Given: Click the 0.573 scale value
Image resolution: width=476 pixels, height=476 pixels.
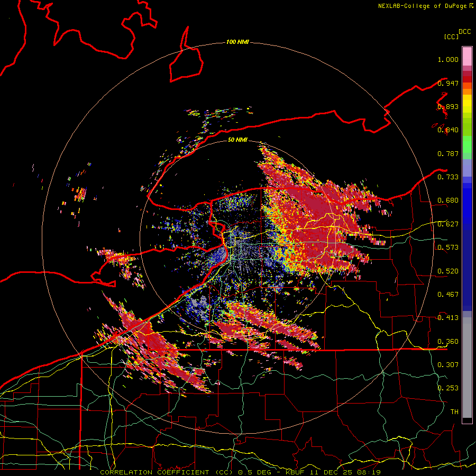Looking at the screenshot, I should tap(448, 248).
